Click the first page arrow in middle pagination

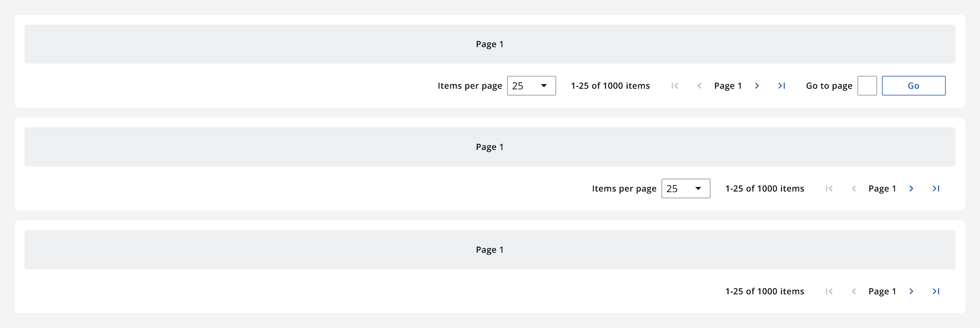point(829,188)
